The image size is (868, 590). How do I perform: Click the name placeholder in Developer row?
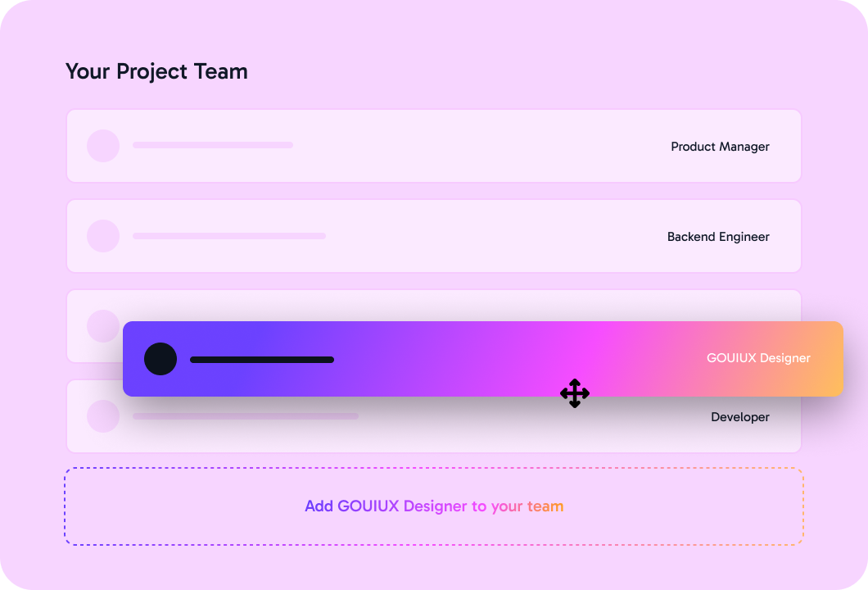click(246, 416)
